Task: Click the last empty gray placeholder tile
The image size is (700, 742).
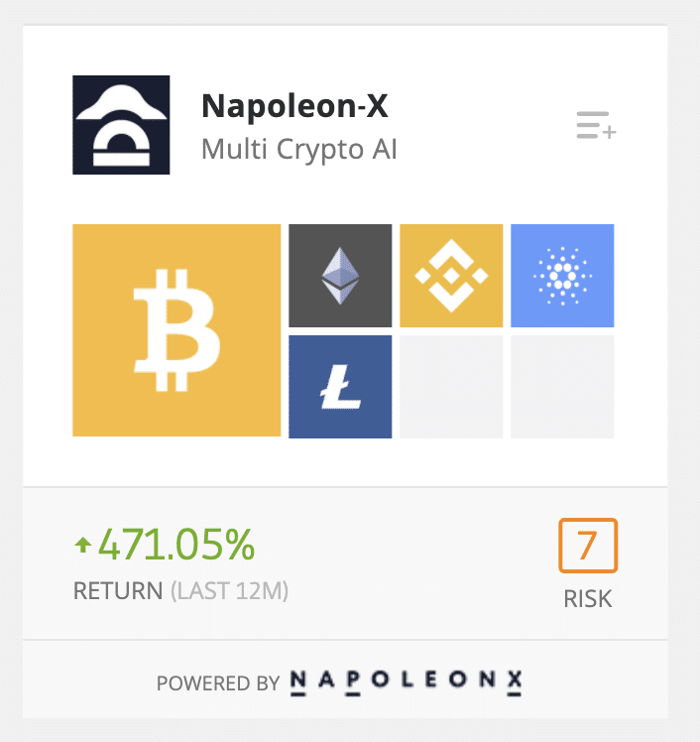Action: pos(562,387)
